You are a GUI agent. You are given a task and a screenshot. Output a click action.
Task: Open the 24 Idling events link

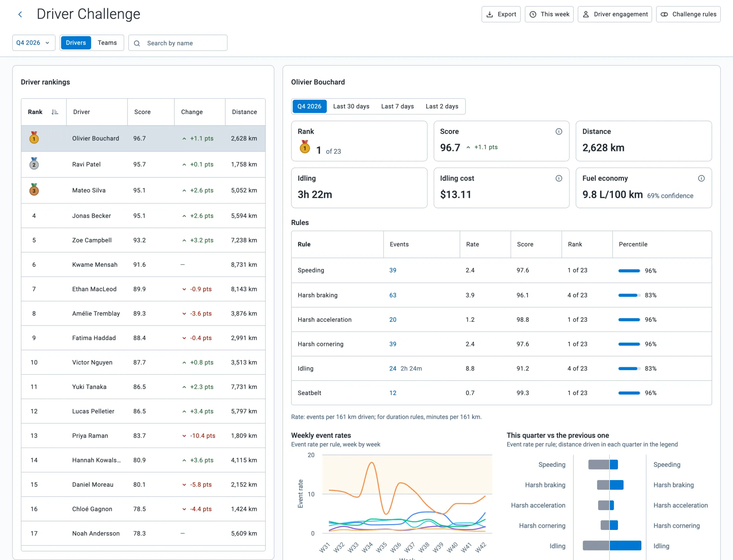[393, 369]
